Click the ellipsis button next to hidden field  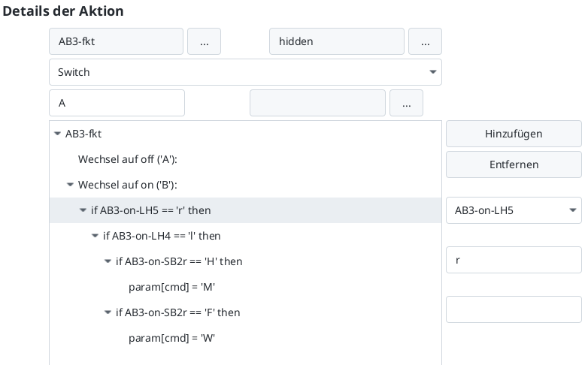coord(425,42)
